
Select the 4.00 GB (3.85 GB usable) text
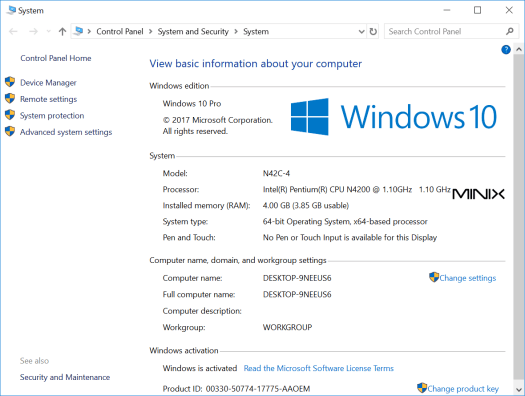click(306, 205)
